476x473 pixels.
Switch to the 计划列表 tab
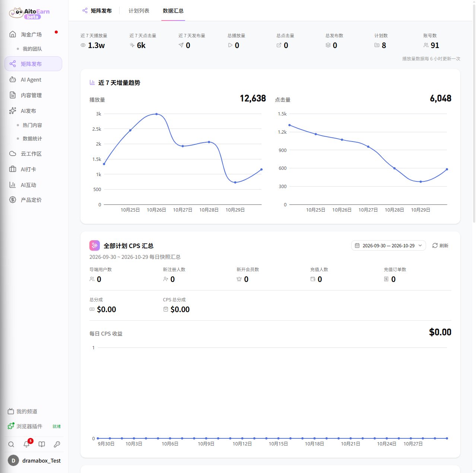tap(139, 11)
